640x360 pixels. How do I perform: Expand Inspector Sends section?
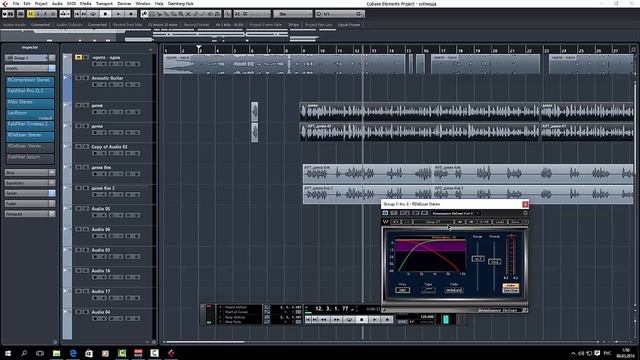tap(30, 193)
